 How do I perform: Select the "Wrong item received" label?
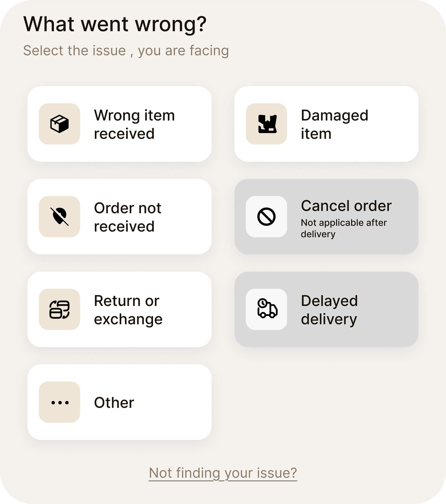134,124
